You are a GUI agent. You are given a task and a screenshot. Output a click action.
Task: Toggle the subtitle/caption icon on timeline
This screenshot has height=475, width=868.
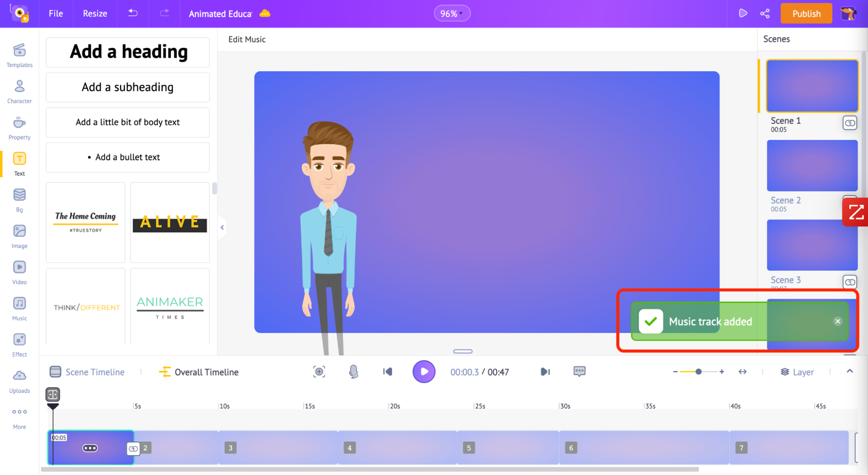580,372
